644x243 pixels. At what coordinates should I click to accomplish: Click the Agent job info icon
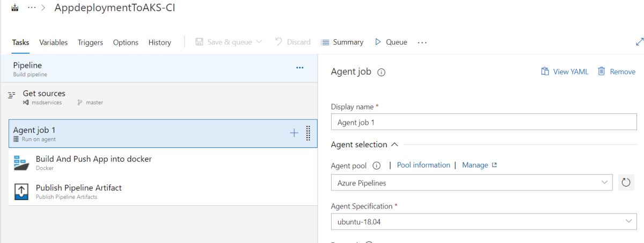tap(382, 72)
